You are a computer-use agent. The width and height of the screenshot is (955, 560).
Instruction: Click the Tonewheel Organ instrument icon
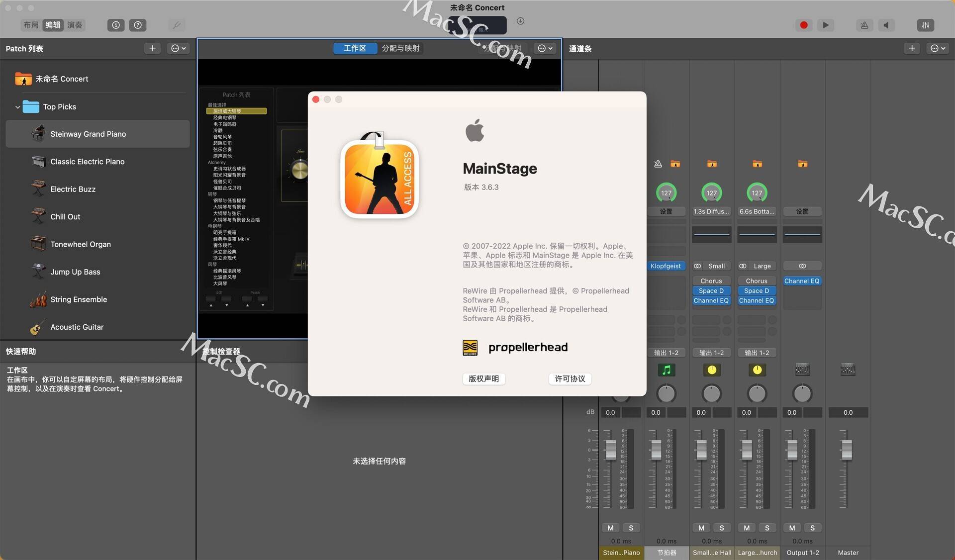click(x=38, y=244)
